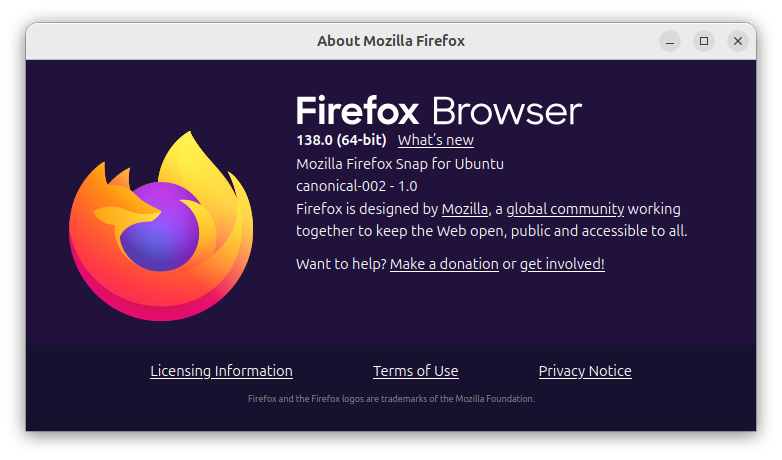This screenshot has height=460, width=782.
Task: Open the "What's new" link
Action: point(435,140)
